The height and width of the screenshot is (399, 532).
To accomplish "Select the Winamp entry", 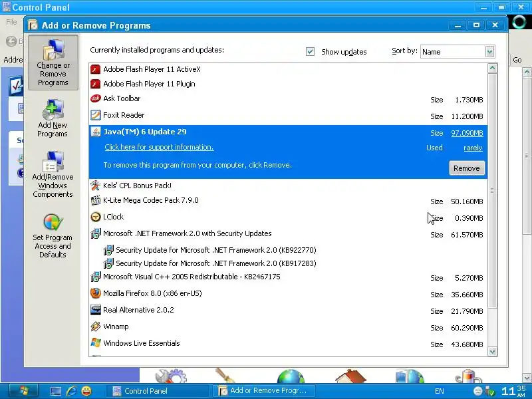I will (288, 327).
